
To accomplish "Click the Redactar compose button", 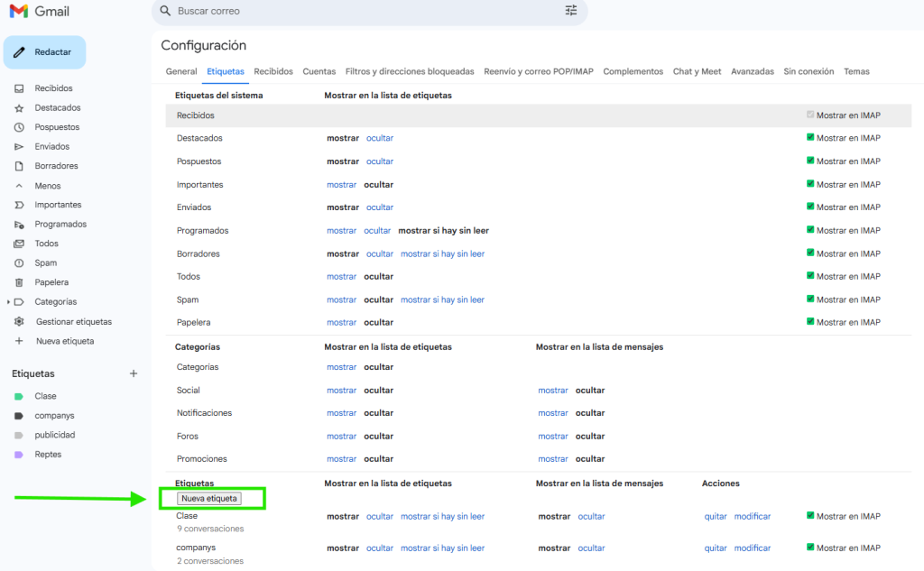I will coord(45,52).
